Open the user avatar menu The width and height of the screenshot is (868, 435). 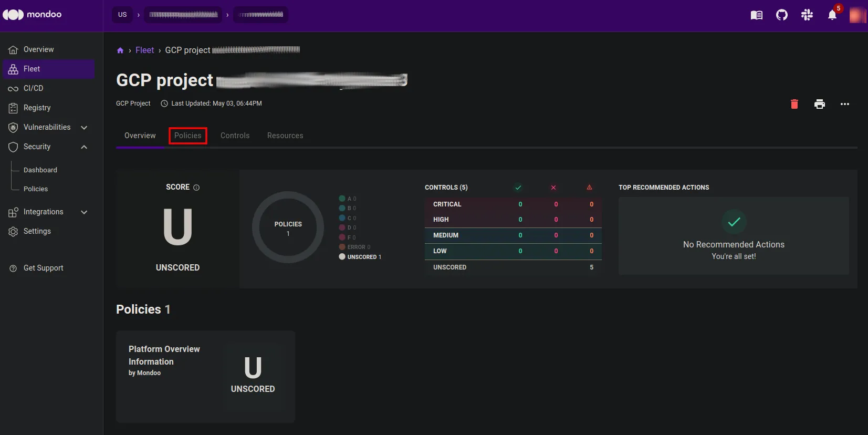point(857,15)
